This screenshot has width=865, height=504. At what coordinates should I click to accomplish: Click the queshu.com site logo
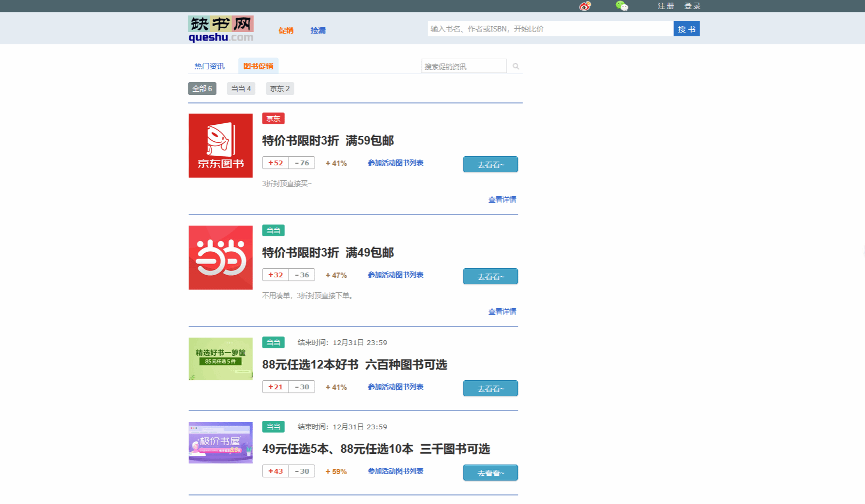click(x=221, y=29)
